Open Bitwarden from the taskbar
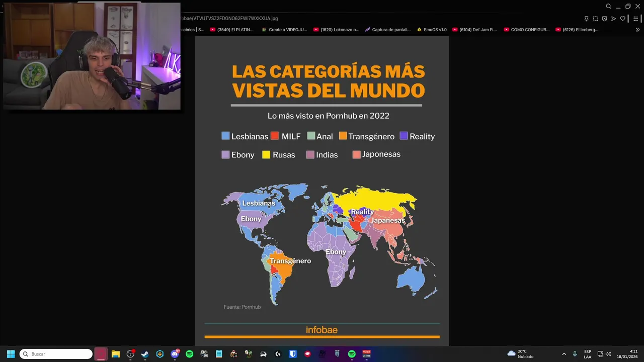This screenshot has width=644, height=362. pos(292,354)
